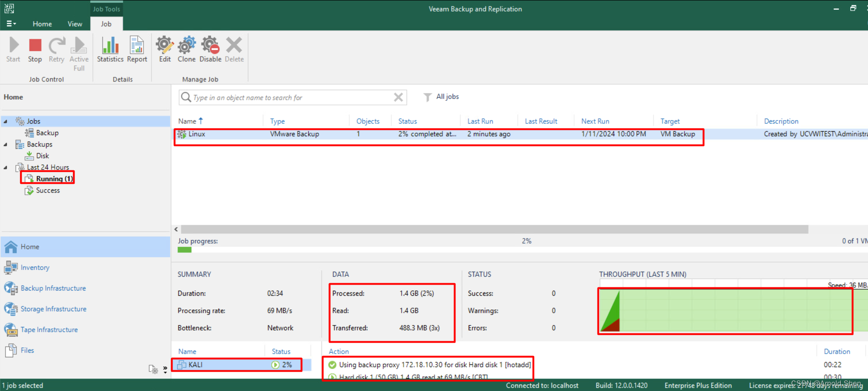Expand navigation pane options chevron
This screenshot has width=868, height=391.
click(x=165, y=369)
